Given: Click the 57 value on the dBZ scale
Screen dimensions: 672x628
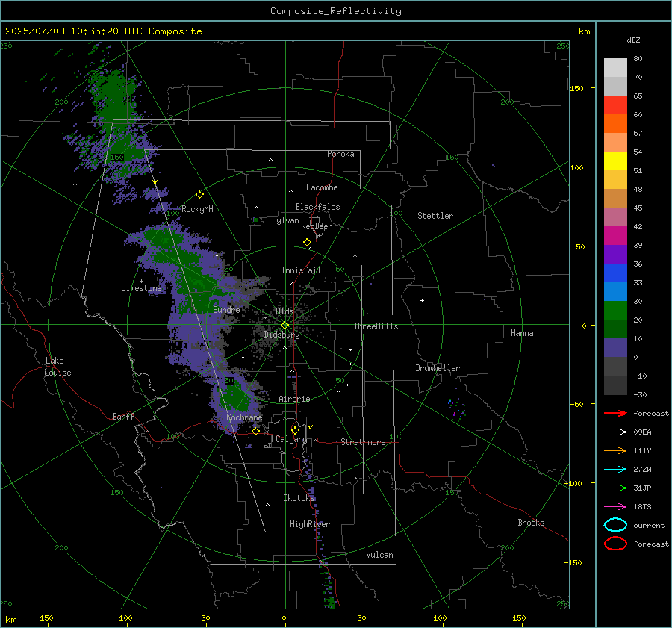Looking at the screenshot, I should pyautogui.click(x=638, y=134).
